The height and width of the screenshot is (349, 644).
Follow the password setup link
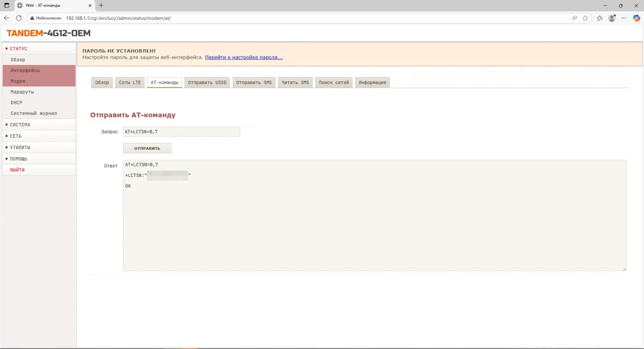(244, 57)
